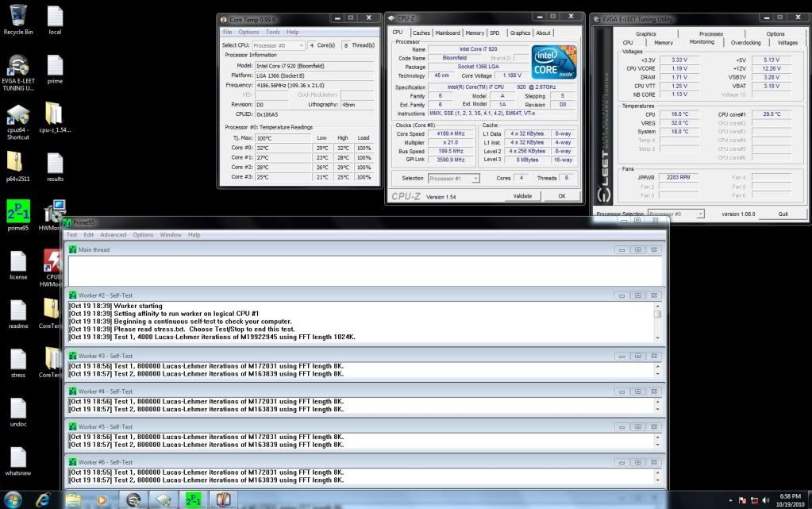Open the cpuz64 Shortcut desktop icon
The width and height of the screenshot is (812, 509).
point(18,121)
